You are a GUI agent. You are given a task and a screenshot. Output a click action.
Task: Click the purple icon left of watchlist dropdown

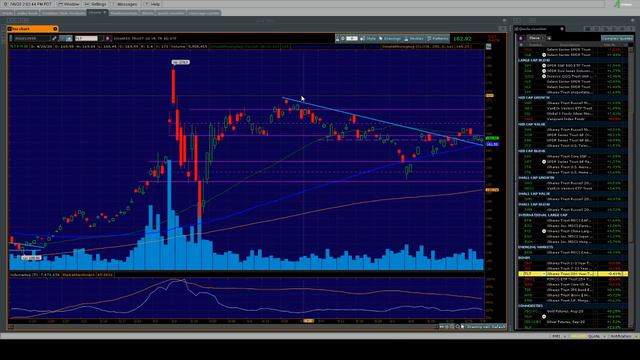tap(521, 38)
